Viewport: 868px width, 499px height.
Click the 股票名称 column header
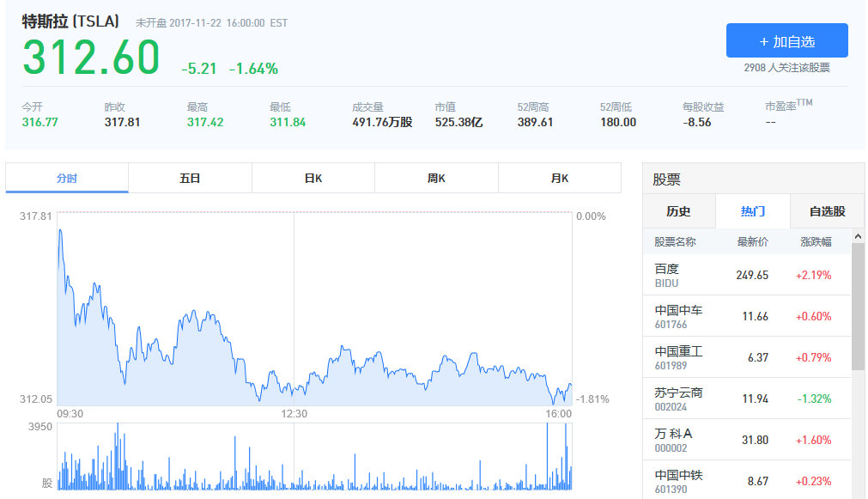pyautogui.click(x=675, y=242)
